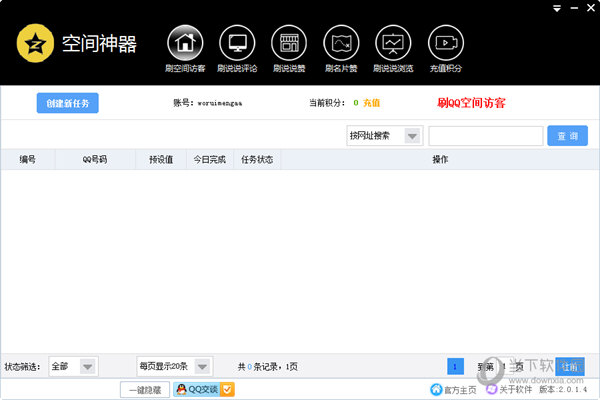
Task: Click the 关于软件 purple icon
Action: pos(491,389)
